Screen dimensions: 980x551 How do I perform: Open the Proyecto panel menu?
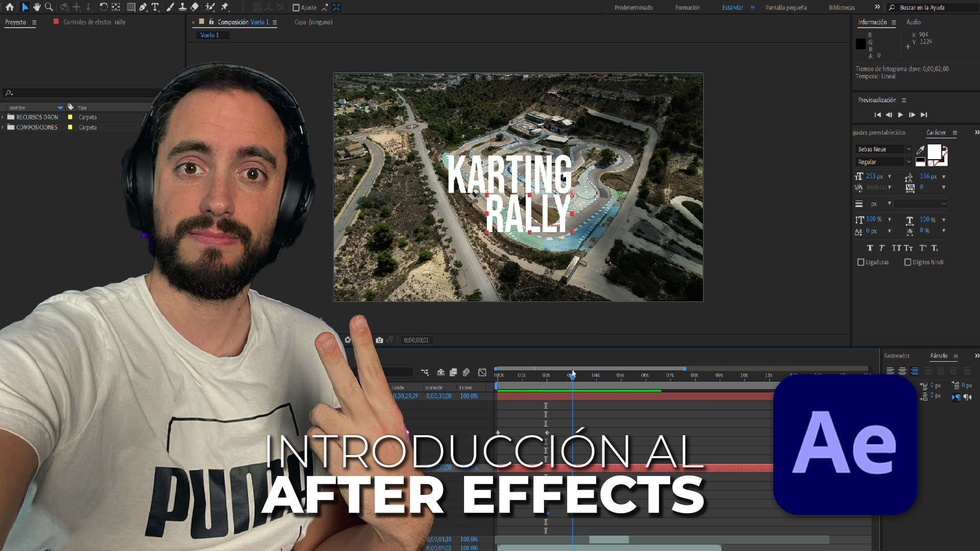tap(34, 22)
